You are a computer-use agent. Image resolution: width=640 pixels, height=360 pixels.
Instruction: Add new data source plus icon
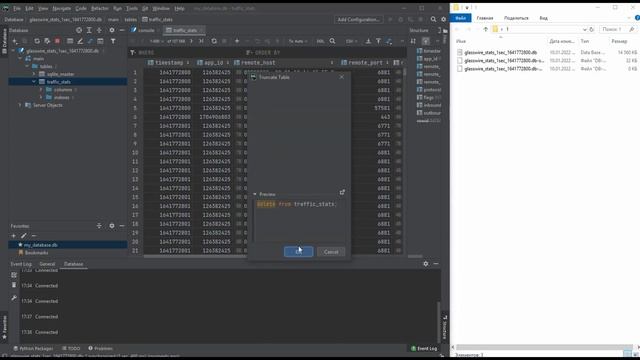tap(15, 41)
